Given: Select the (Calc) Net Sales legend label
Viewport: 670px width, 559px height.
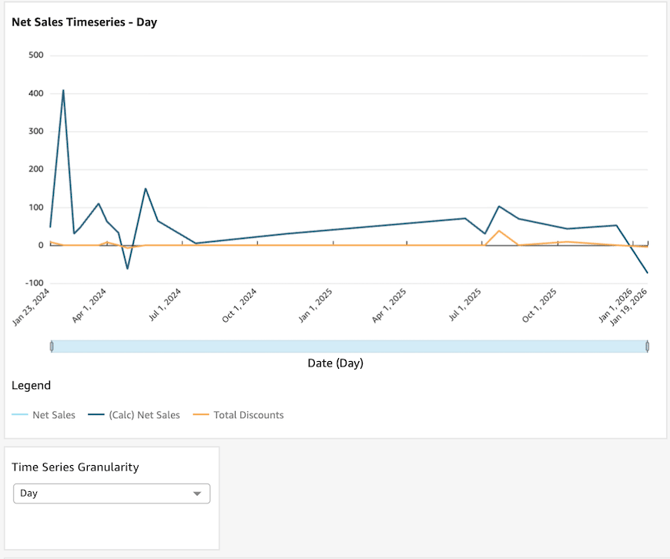Looking at the screenshot, I should click(144, 415).
